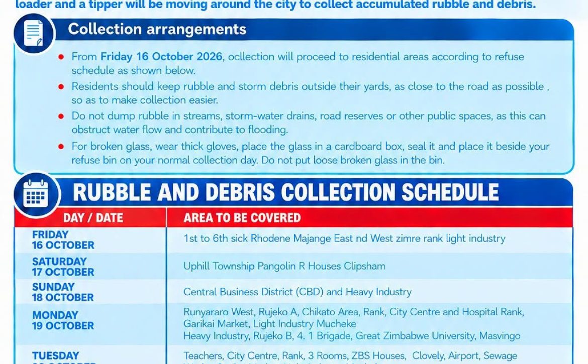Click the top line starting 'loader and a tipper'
Viewport: 588px width, 364px height.
[276, 5]
